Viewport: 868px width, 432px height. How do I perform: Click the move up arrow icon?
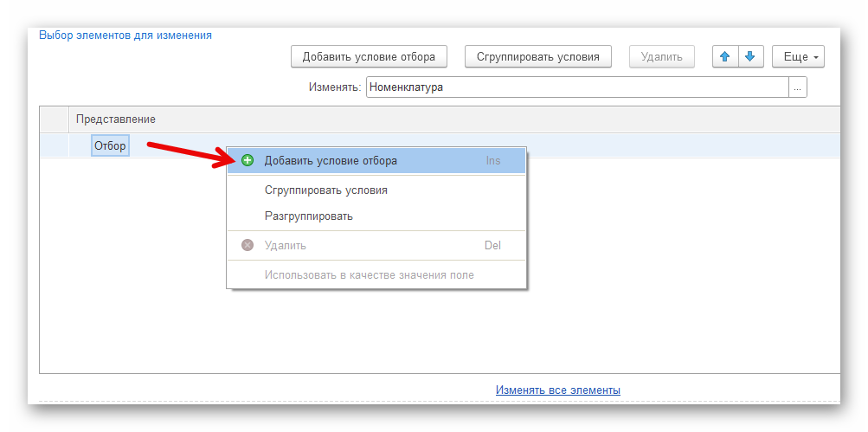724,56
